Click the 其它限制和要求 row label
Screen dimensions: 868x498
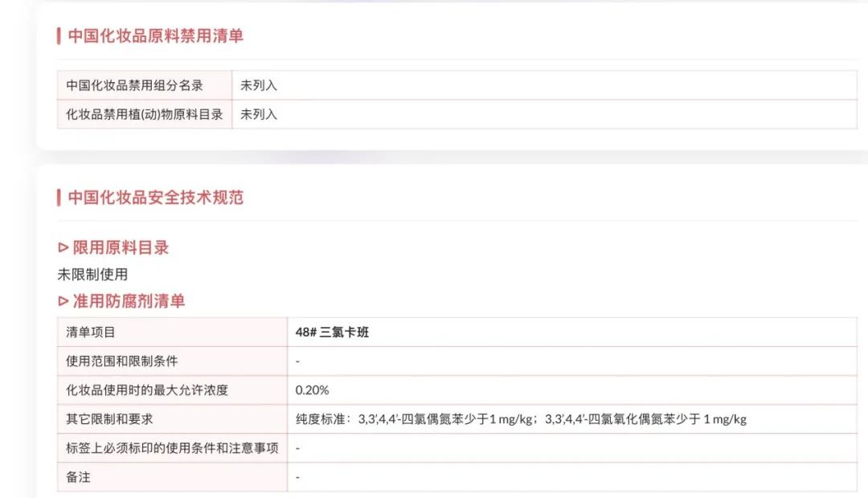click(x=109, y=418)
